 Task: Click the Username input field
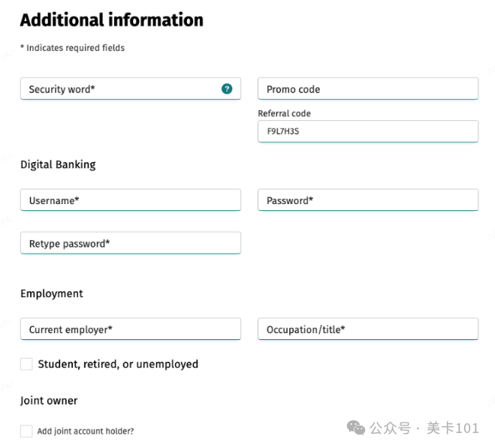click(130, 200)
